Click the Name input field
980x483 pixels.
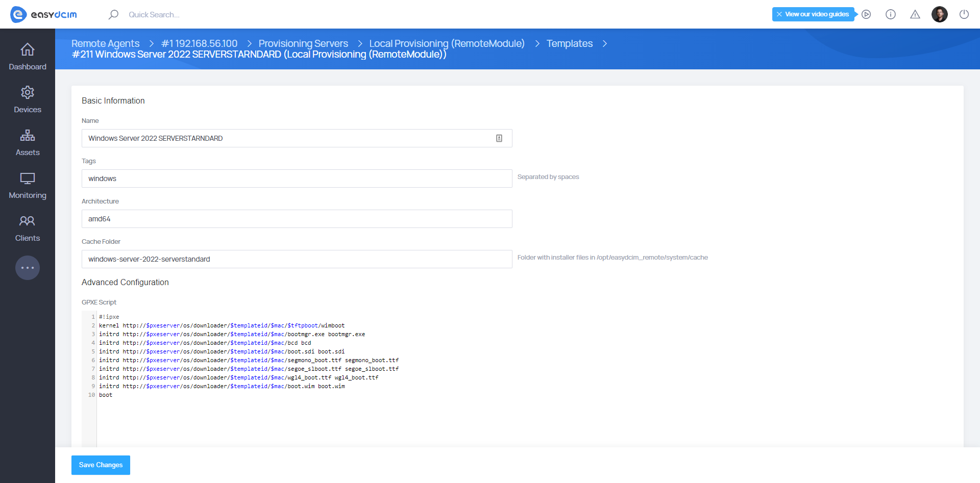(x=297, y=138)
